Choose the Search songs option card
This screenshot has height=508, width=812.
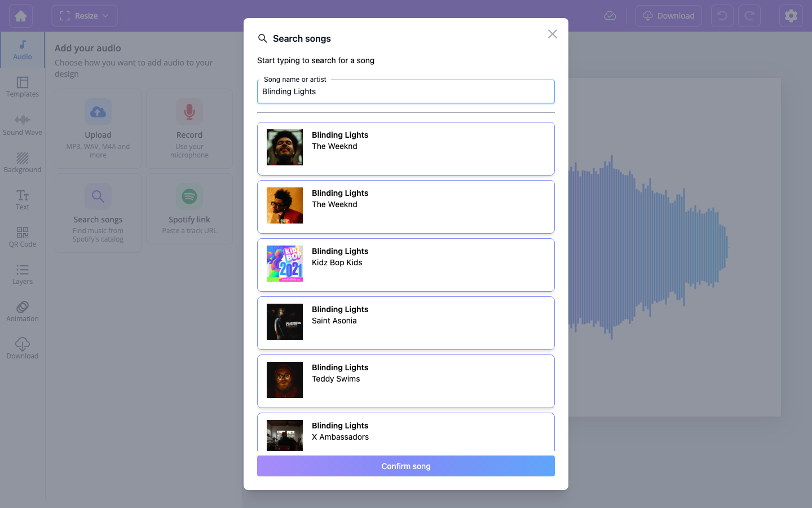[x=98, y=213]
